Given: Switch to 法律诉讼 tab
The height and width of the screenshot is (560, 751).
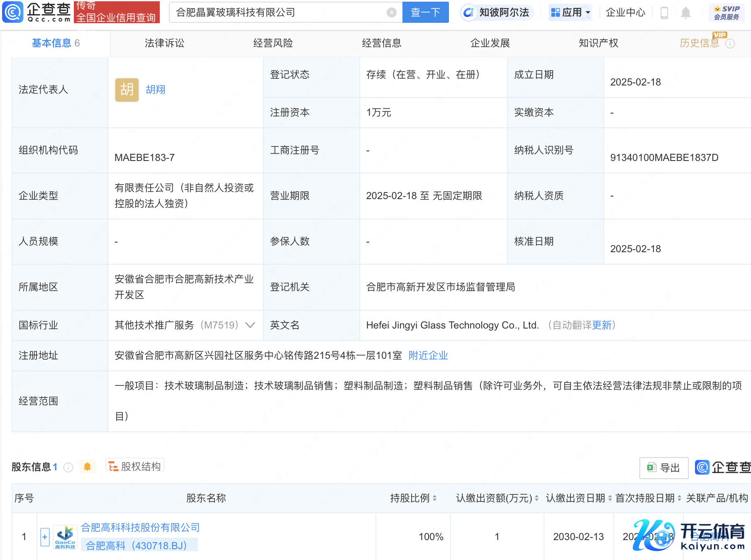Looking at the screenshot, I should click(164, 43).
